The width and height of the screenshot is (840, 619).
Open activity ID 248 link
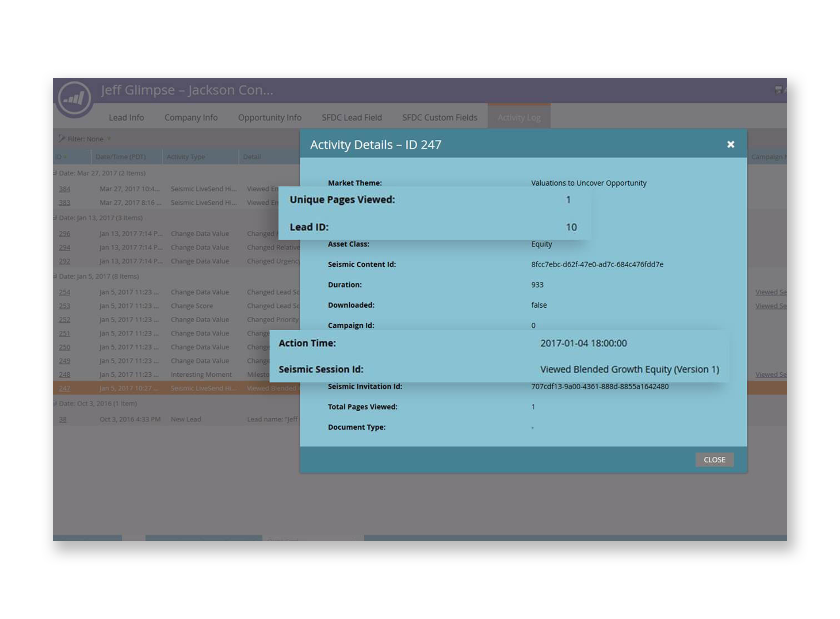[65, 374]
